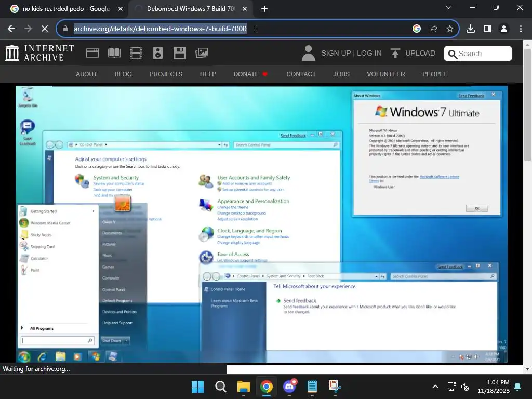Open network status tray icon

(x=451, y=387)
